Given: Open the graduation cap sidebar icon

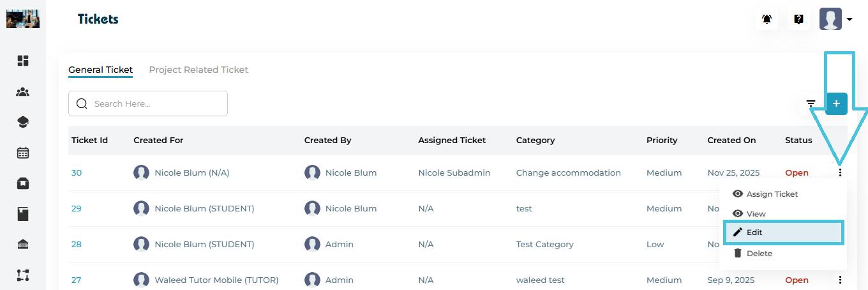Looking at the screenshot, I should (x=23, y=122).
